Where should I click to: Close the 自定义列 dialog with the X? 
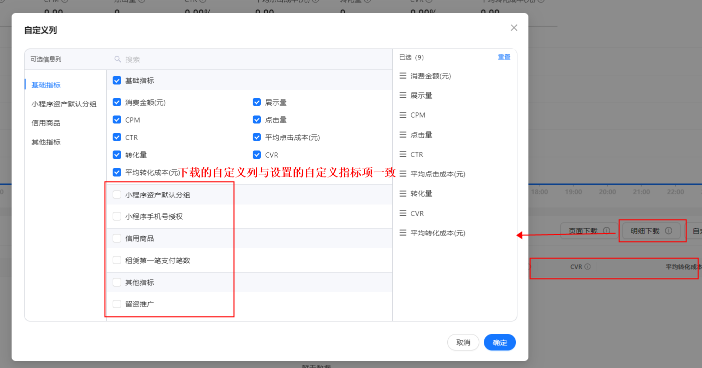514,28
